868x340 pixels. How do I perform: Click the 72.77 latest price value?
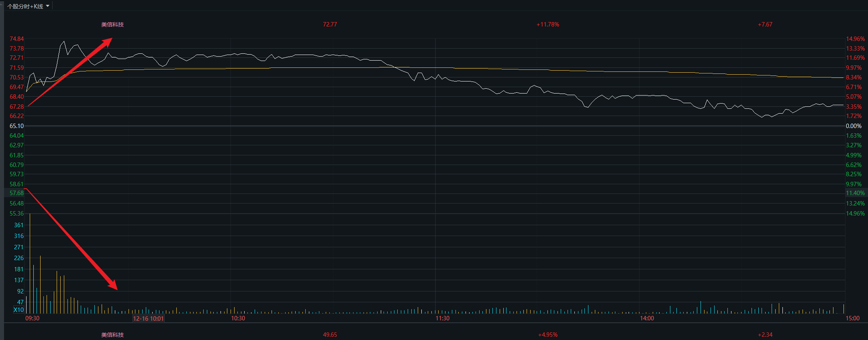[x=330, y=24]
